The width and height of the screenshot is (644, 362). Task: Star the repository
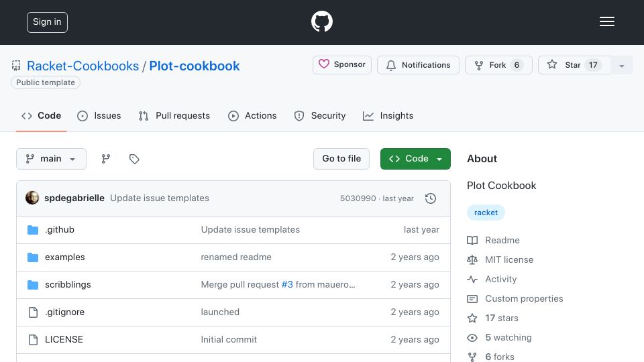(574, 65)
